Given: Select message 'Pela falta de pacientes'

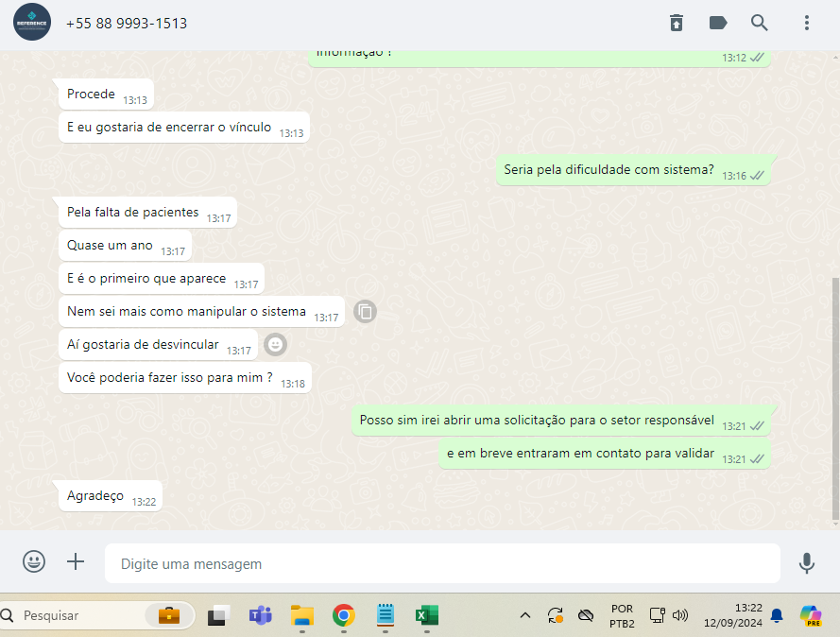Looking at the screenshot, I should [x=147, y=213].
